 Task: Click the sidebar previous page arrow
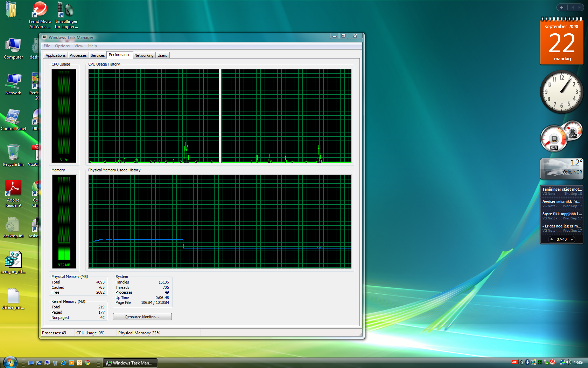coord(573,7)
